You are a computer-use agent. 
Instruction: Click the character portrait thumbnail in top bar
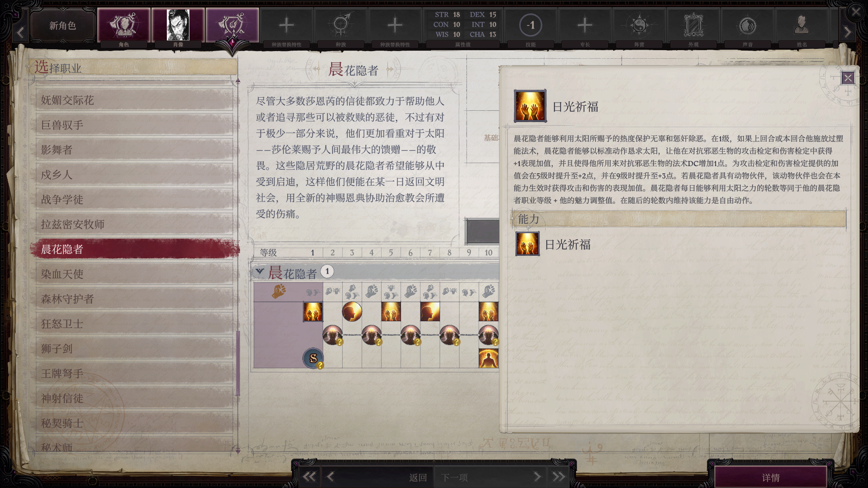click(178, 25)
